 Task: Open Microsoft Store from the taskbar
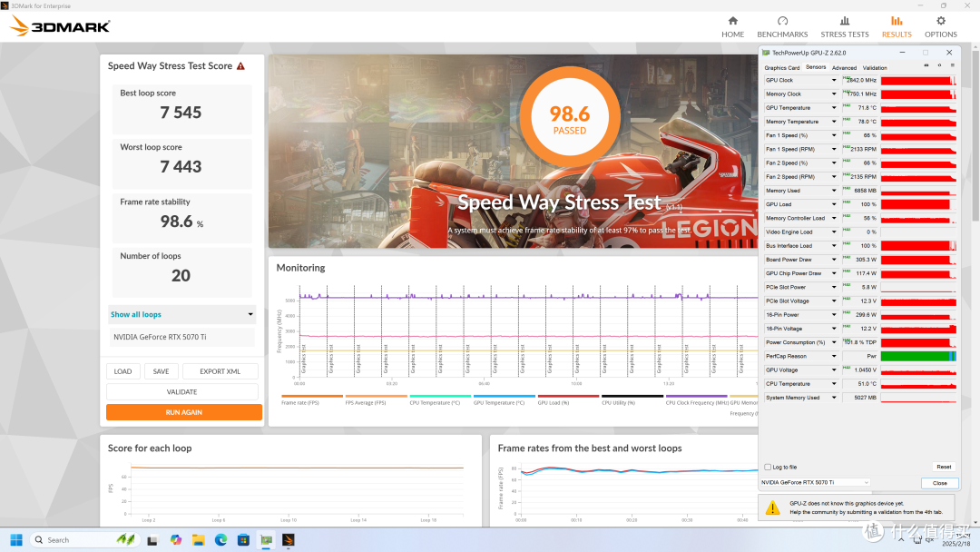(x=243, y=539)
